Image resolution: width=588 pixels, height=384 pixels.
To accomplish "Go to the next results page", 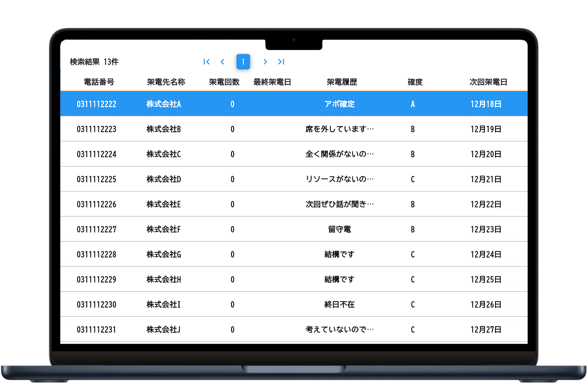I will tap(265, 62).
